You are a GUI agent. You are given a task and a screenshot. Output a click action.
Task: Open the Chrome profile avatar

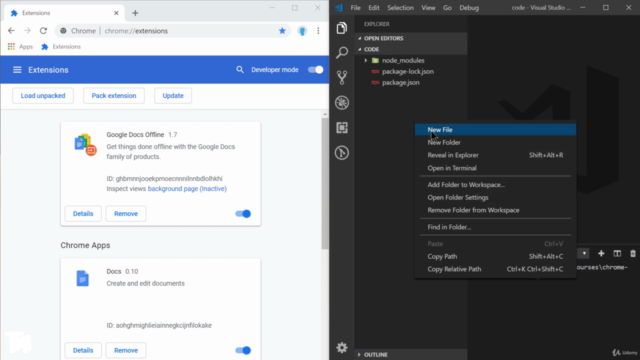(302, 31)
